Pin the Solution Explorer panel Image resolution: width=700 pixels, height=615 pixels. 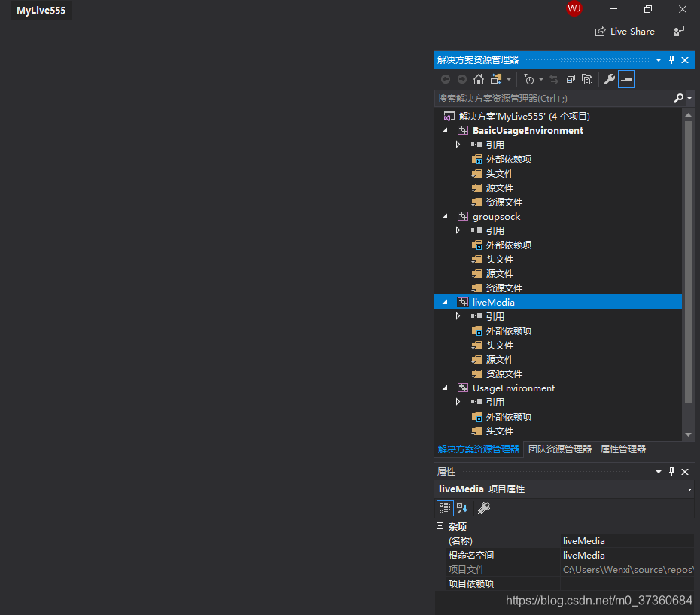672,60
